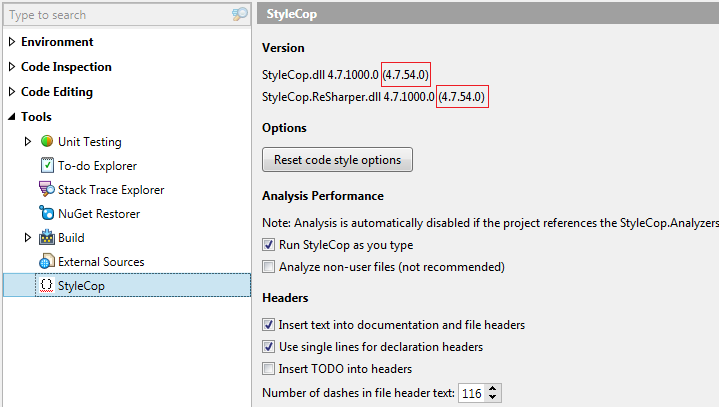
Task: Click the To-do Explorer checklist icon
Action: 47,165
